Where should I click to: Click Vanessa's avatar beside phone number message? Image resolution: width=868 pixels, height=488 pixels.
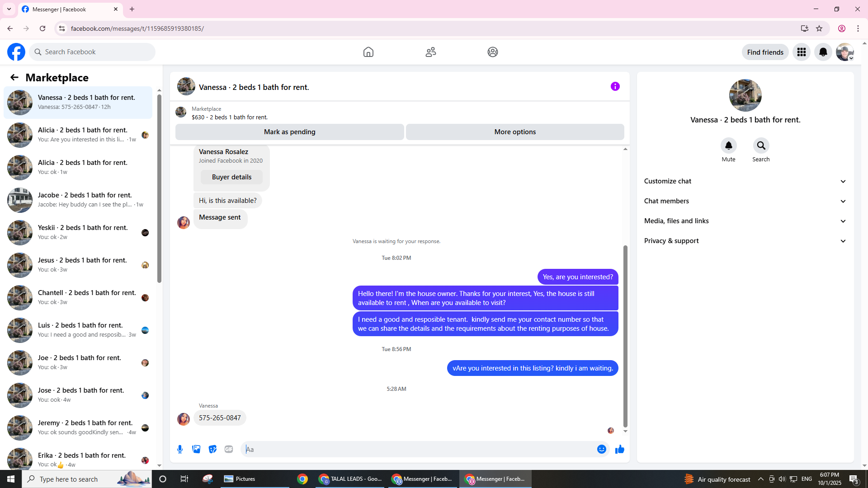(184, 419)
